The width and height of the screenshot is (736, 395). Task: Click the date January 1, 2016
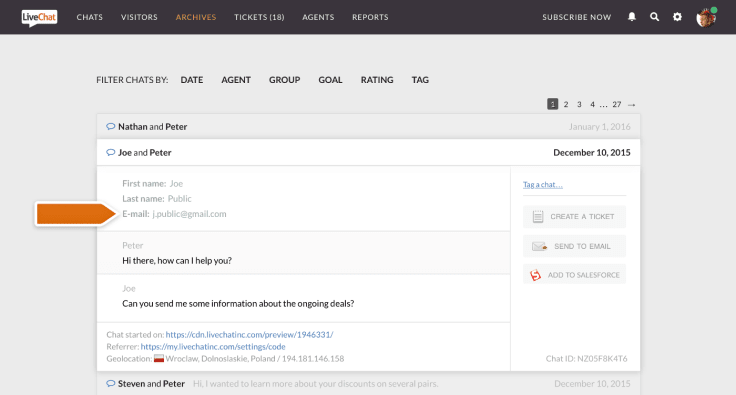599,127
